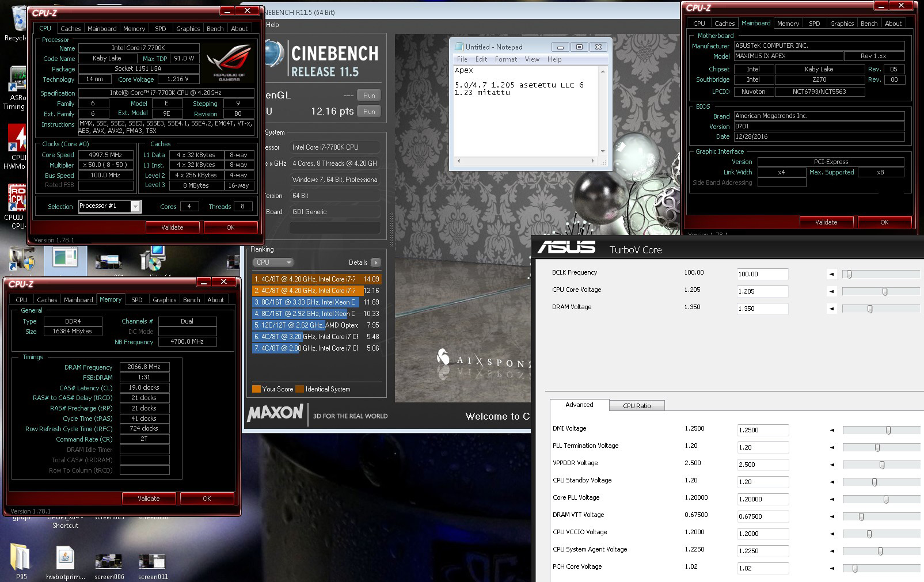Switch to the Bench tab in top-left CPU-Z
Screen dimensions: 924x582
215,28
